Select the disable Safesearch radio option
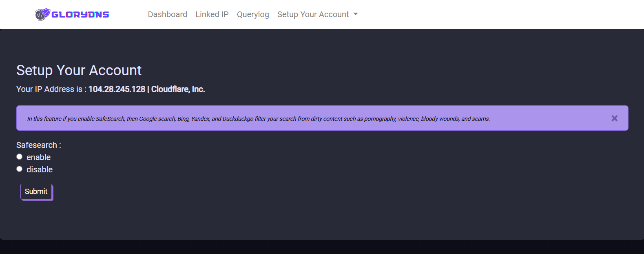The width and height of the screenshot is (644, 254). pos(19,169)
